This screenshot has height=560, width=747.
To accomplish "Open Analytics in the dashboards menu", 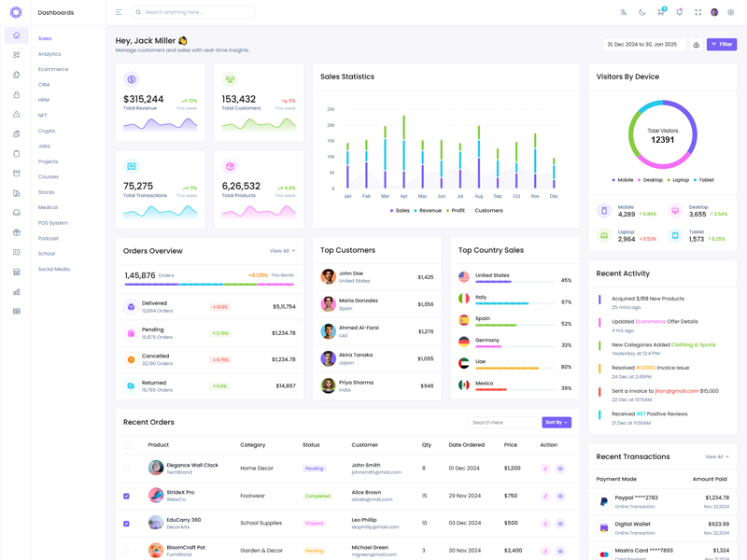I will pyautogui.click(x=49, y=54).
